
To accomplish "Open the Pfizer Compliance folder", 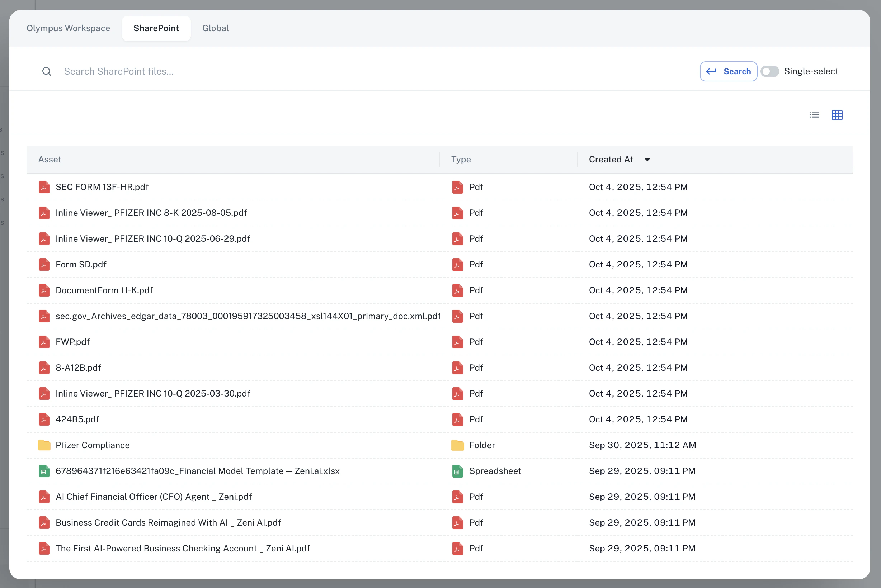I will [93, 445].
